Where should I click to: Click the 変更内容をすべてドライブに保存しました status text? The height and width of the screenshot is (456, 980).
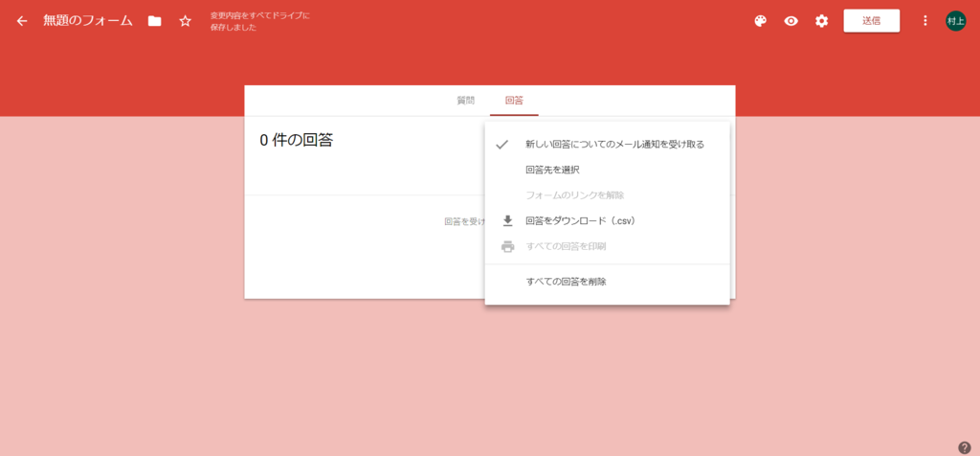click(x=260, y=21)
